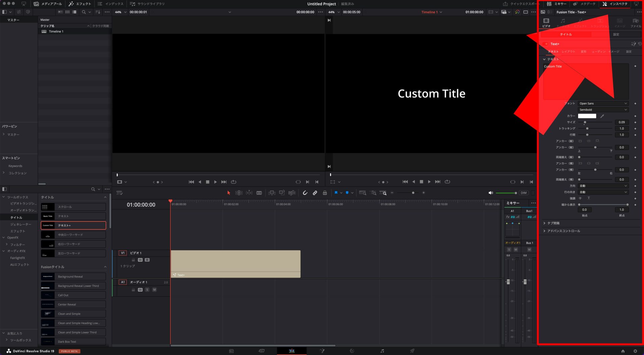Viewport: 644px width, 355px height.
Task: Select the Call Out Fusion title
Action: point(73,295)
